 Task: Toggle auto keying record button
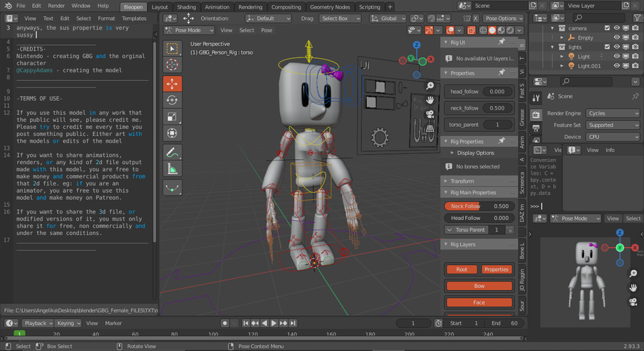click(x=225, y=323)
